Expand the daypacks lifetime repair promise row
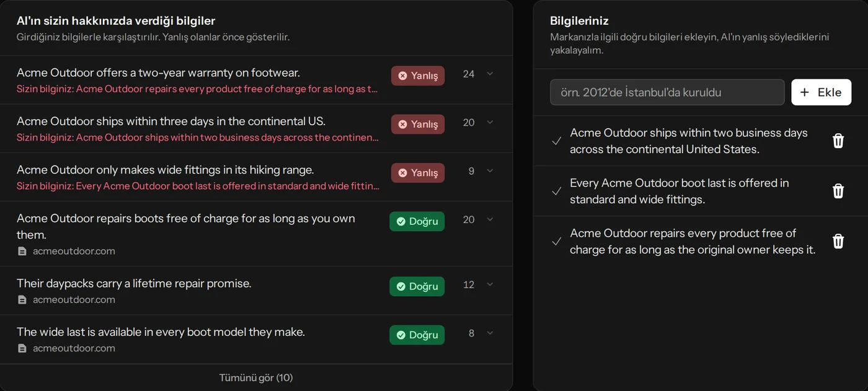This screenshot has height=391, width=868. tap(490, 284)
